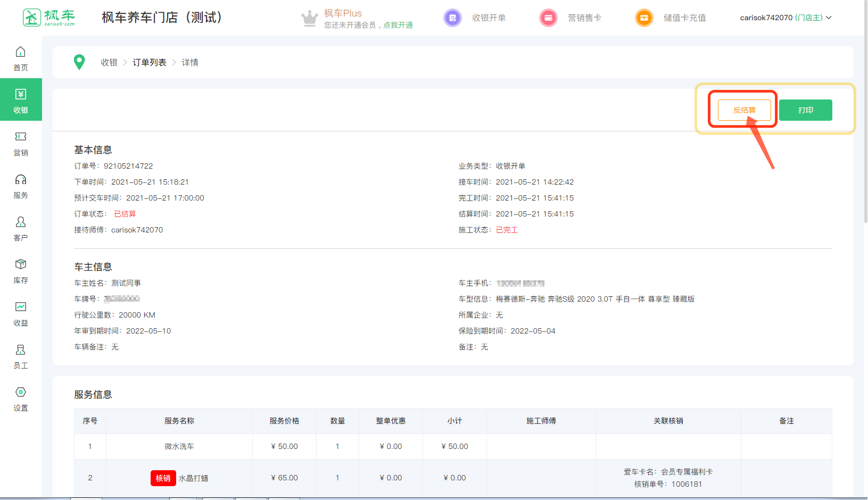This screenshot has width=868, height=500.
Task: Open the 员工 staff icon
Action: (x=21, y=350)
